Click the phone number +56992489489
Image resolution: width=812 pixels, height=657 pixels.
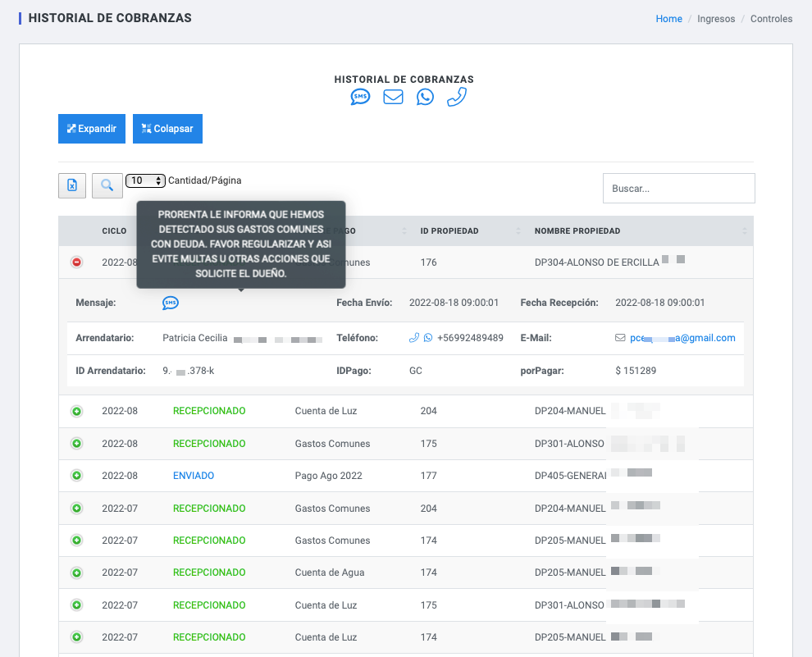pyautogui.click(x=470, y=338)
